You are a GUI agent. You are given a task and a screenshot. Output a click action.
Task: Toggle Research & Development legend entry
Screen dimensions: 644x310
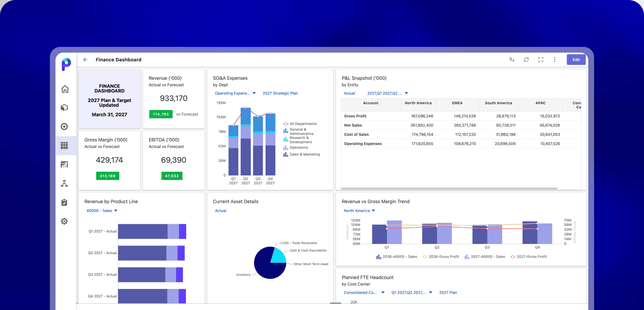(x=298, y=140)
